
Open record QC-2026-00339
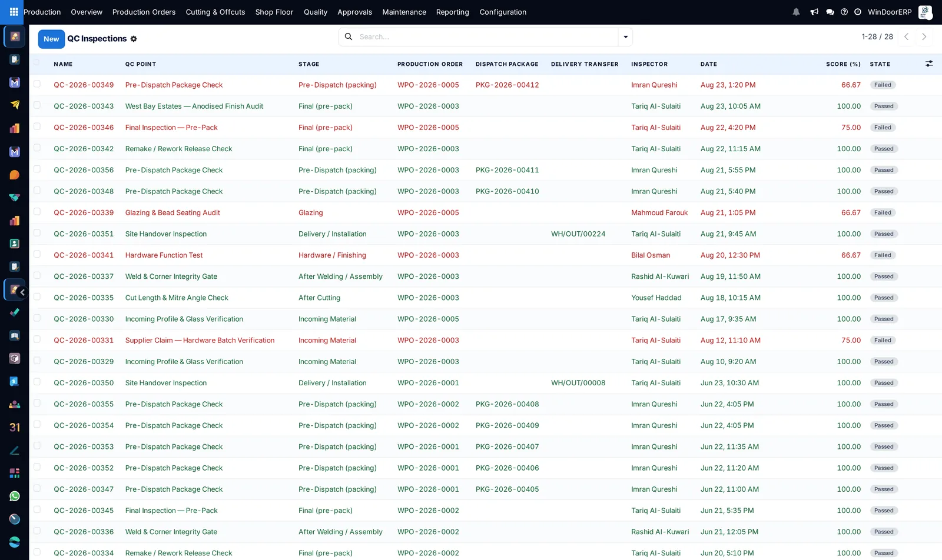point(84,212)
